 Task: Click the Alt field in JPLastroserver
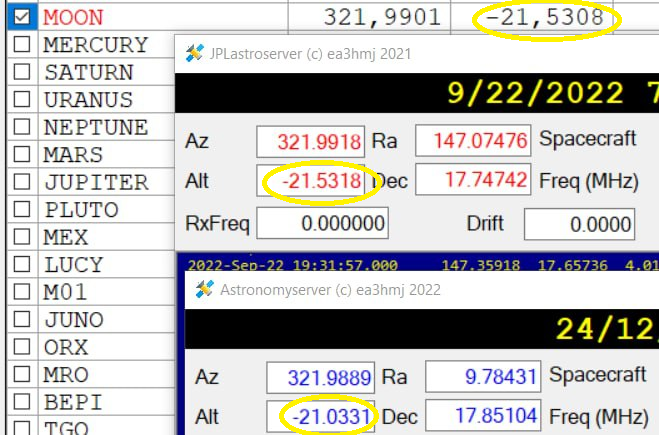[x=310, y=181]
